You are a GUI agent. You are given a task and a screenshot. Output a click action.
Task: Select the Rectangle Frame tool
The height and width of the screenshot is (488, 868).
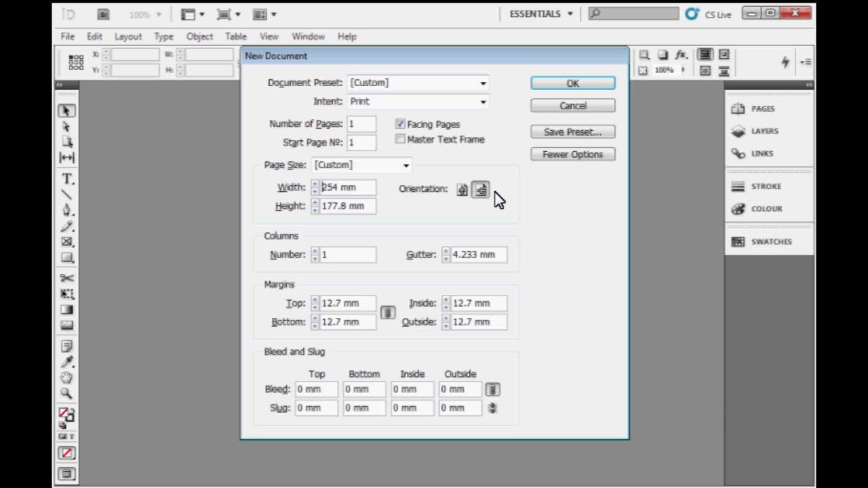coord(66,242)
